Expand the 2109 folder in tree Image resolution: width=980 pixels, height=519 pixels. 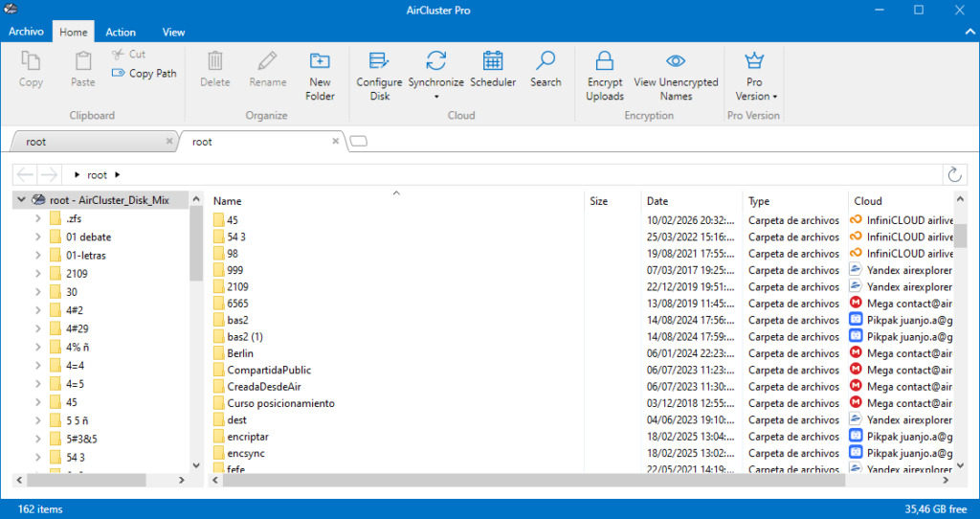click(x=37, y=274)
